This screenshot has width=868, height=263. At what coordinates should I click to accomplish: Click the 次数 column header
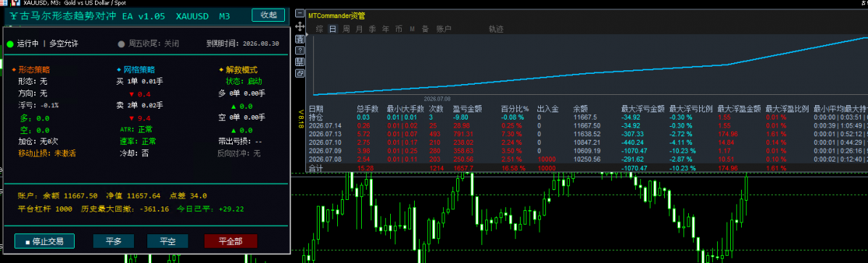tap(437, 109)
